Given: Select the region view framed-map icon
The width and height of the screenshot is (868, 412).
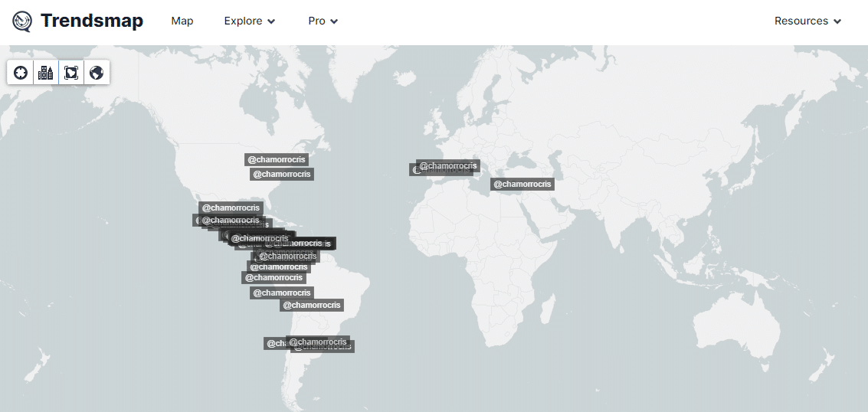Looking at the screenshot, I should (x=71, y=73).
